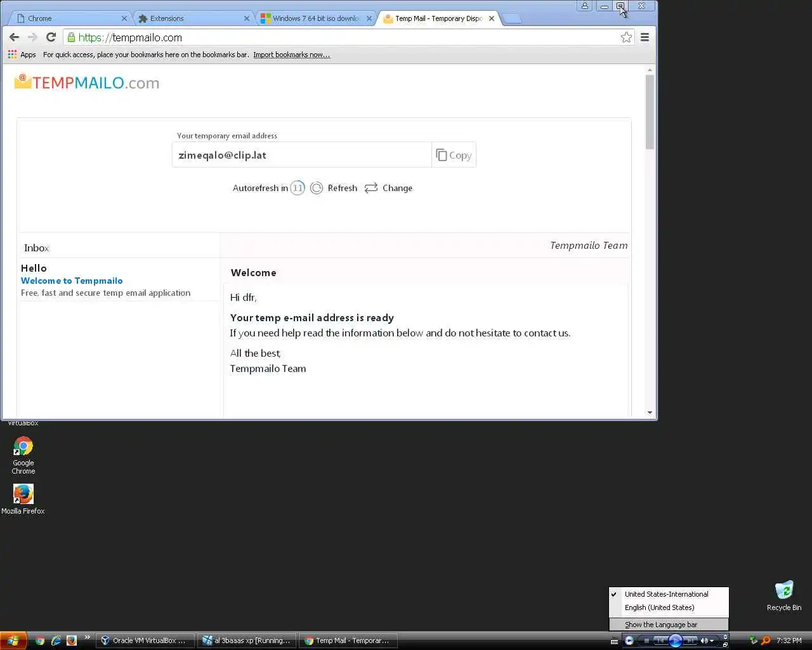
Task: Open Mozilla Firefox desktop shortcut
Action: point(23,499)
